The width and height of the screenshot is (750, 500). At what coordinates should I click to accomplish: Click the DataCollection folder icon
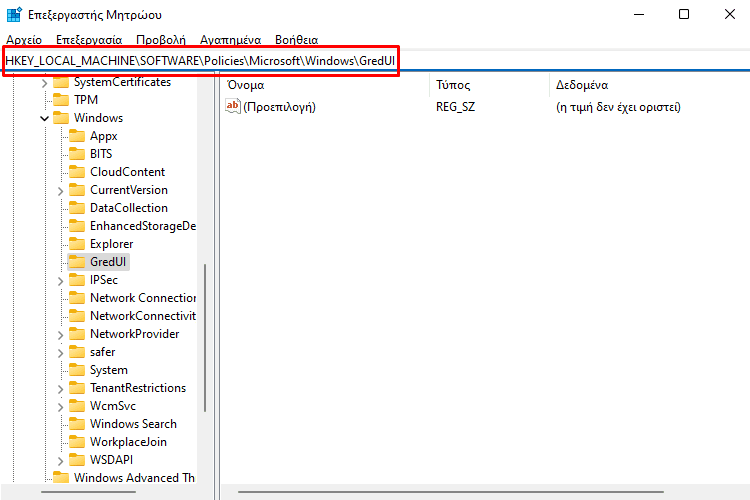pyautogui.click(x=77, y=208)
